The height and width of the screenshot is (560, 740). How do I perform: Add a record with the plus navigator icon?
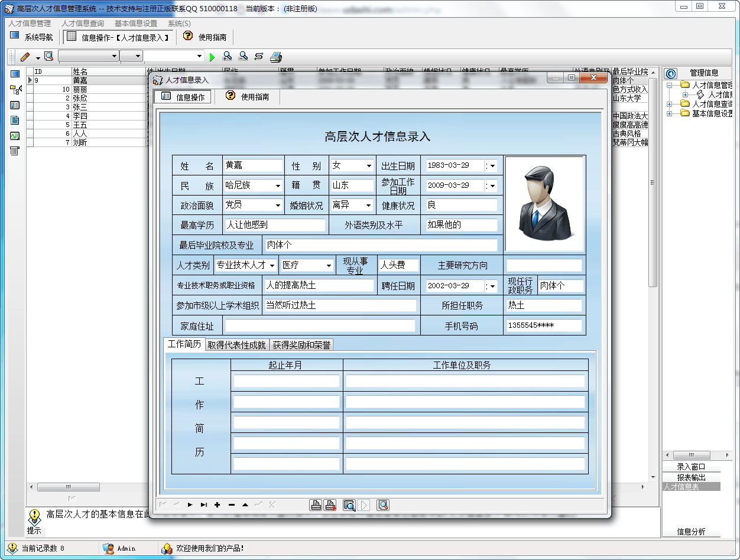pos(218,504)
